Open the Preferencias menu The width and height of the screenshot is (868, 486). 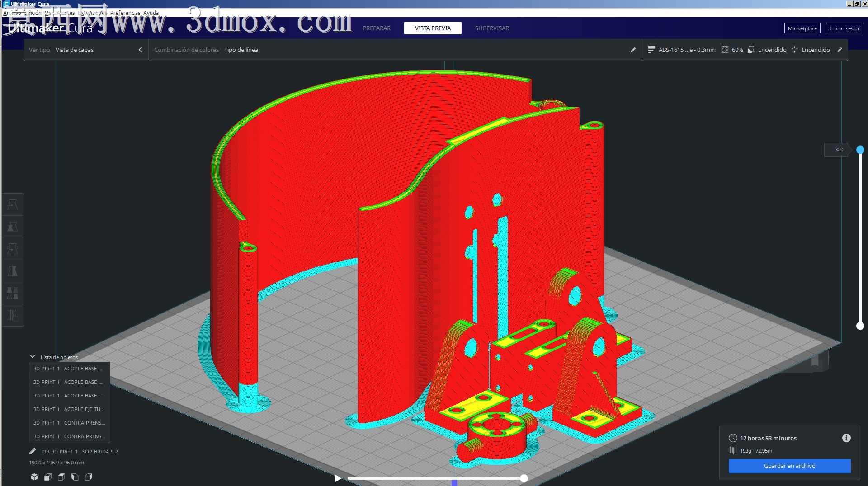(125, 13)
